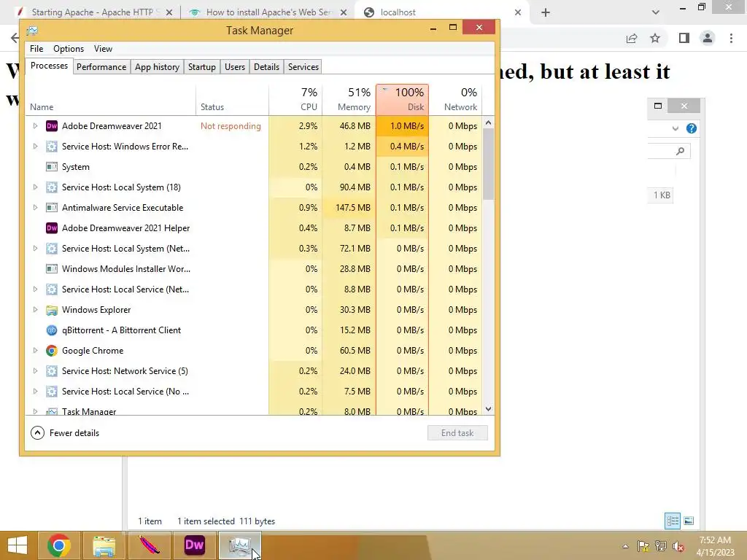This screenshot has height=560, width=747.
Task: Click the network tray icon
Action: [x=661, y=546]
